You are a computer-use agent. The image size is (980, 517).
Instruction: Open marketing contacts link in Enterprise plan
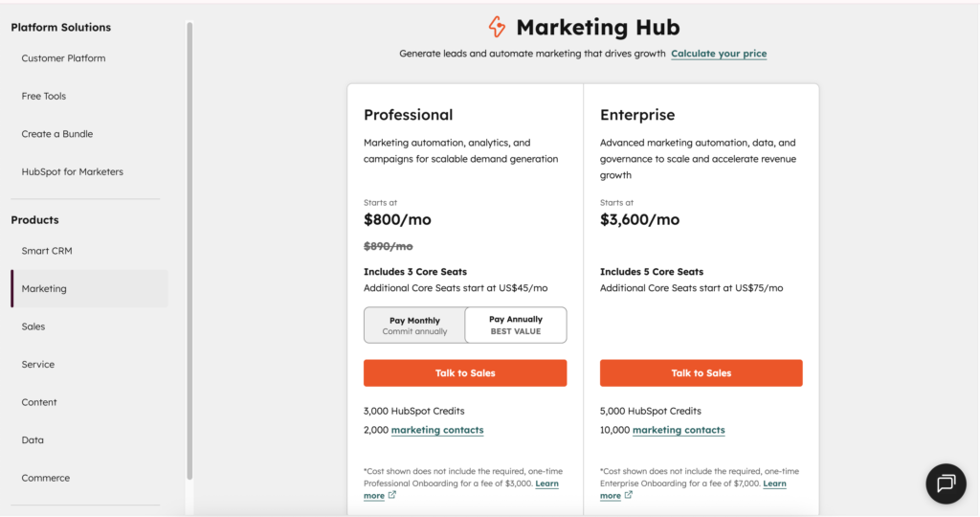tap(679, 430)
